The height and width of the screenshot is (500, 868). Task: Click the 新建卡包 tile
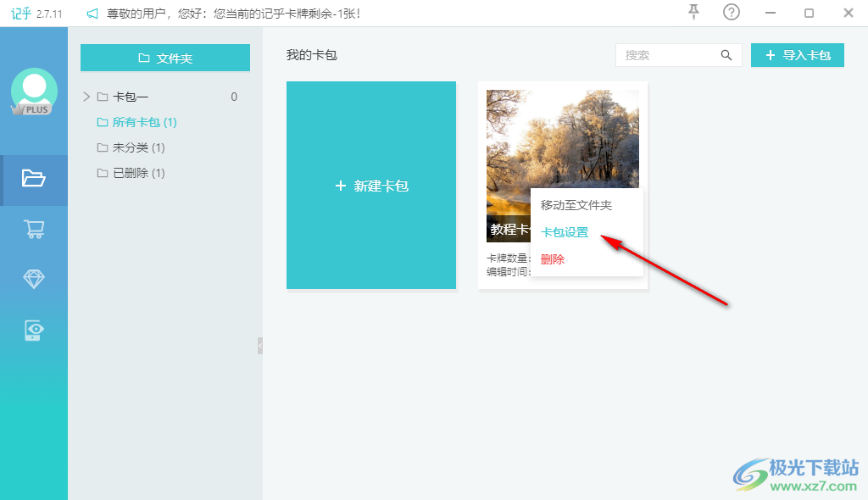[371, 186]
